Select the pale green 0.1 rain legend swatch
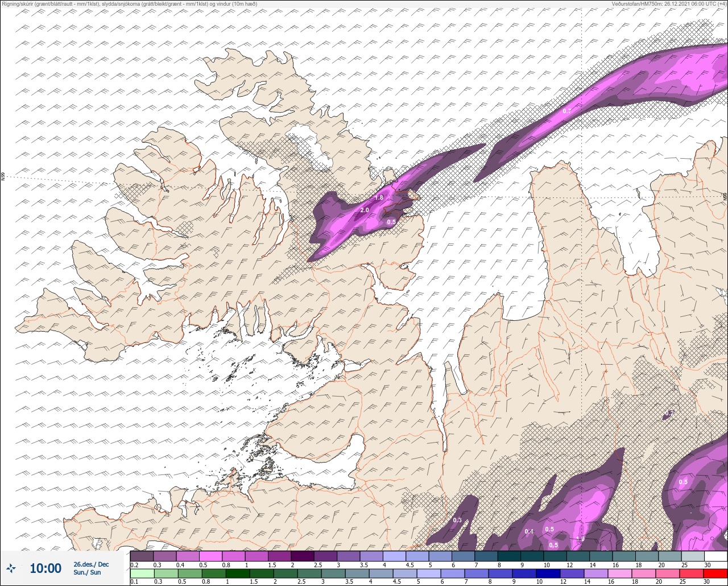 click(142, 573)
